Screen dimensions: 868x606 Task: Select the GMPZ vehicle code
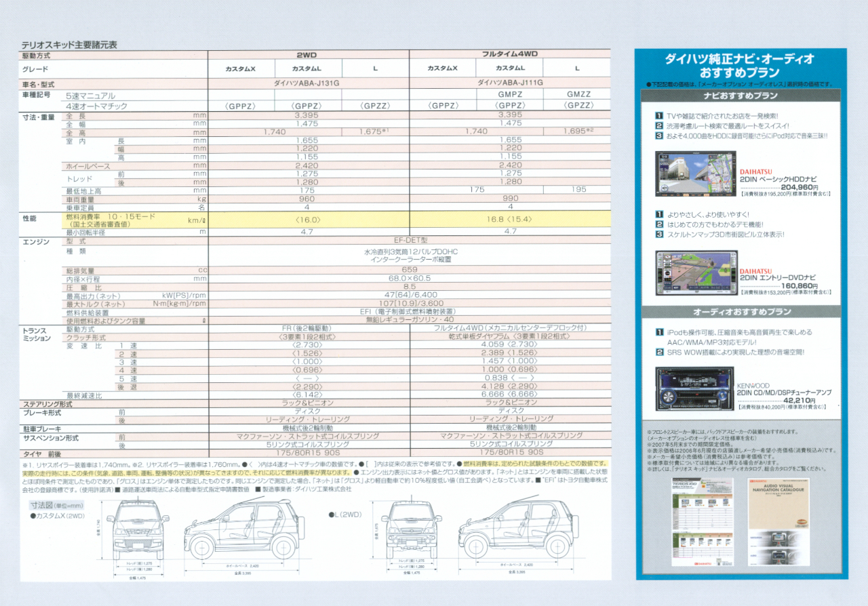coord(510,95)
